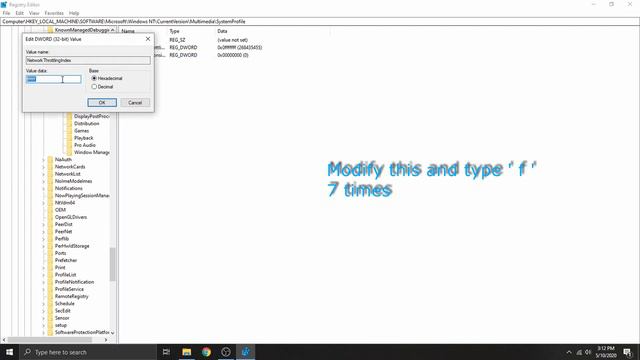Expand the NetworkList key

tap(44, 174)
